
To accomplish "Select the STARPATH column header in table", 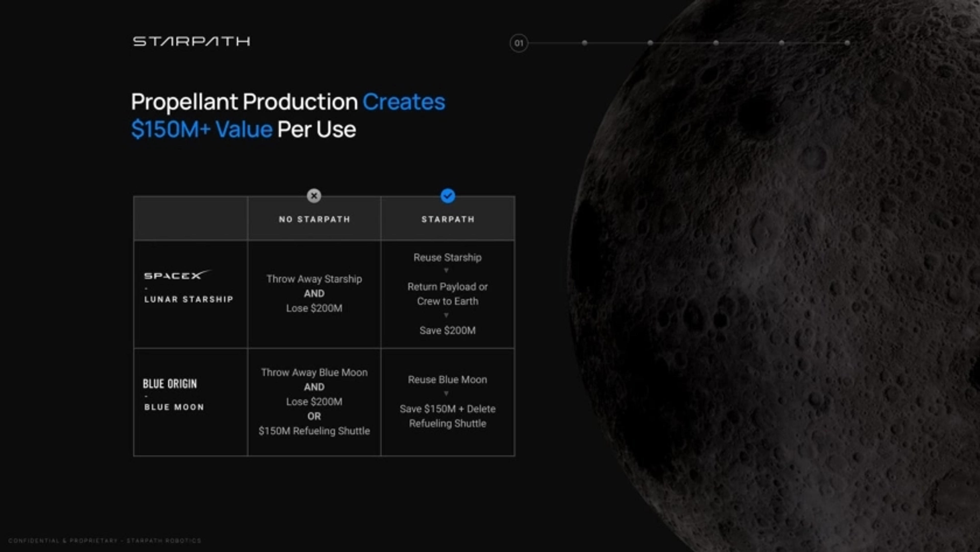I will (x=448, y=219).
